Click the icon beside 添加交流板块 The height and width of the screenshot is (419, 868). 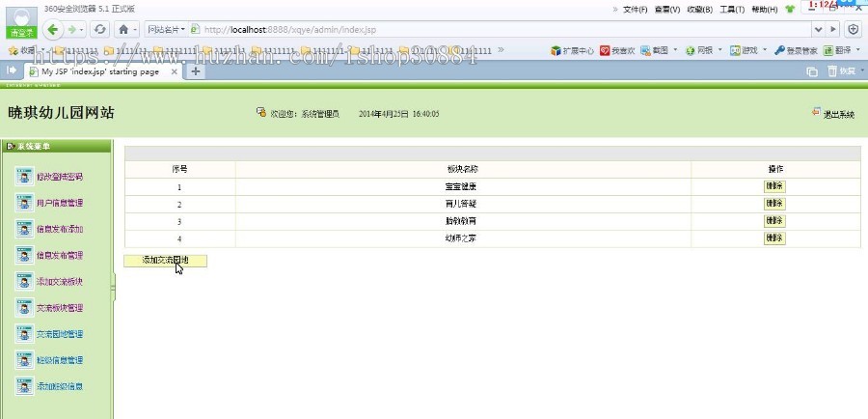[x=24, y=282]
